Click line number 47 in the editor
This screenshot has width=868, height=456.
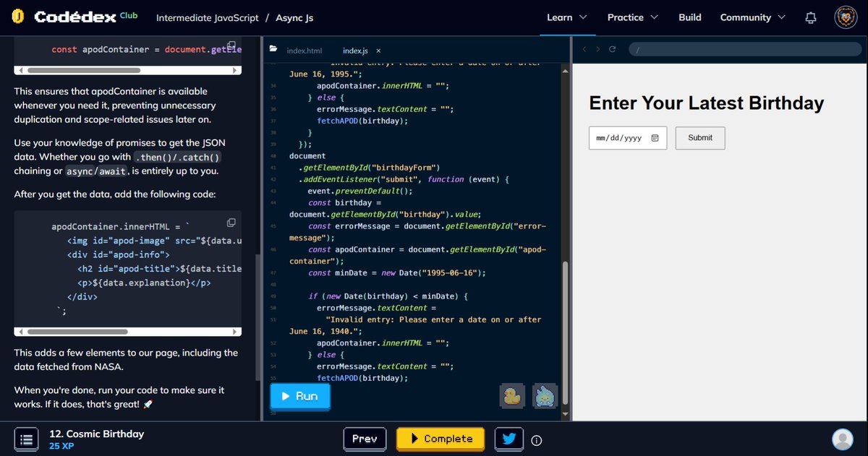[x=273, y=273]
